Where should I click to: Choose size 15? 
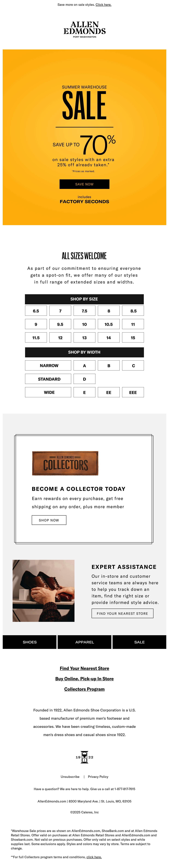point(133,338)
